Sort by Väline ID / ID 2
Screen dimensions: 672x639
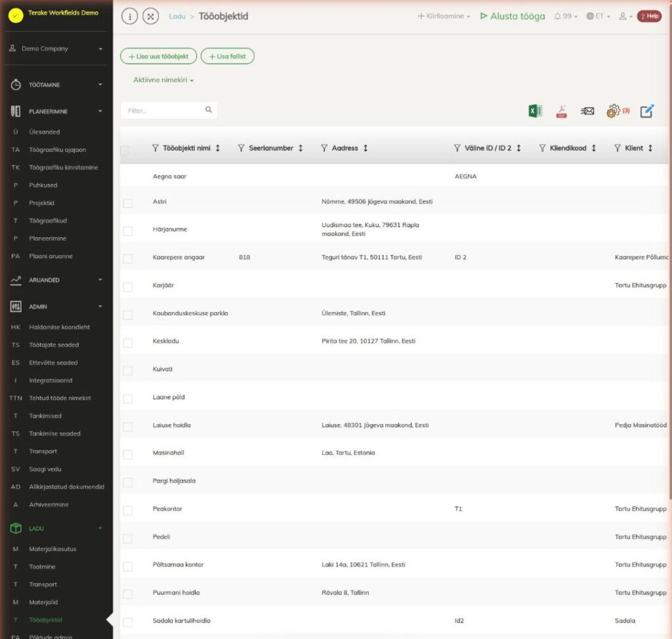tap(518, 148)
